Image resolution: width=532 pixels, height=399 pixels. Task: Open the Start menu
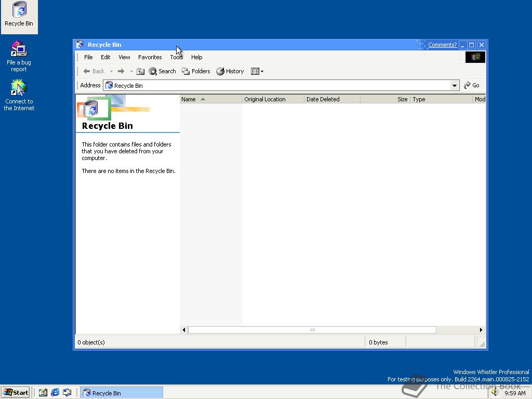coord(15,393)
